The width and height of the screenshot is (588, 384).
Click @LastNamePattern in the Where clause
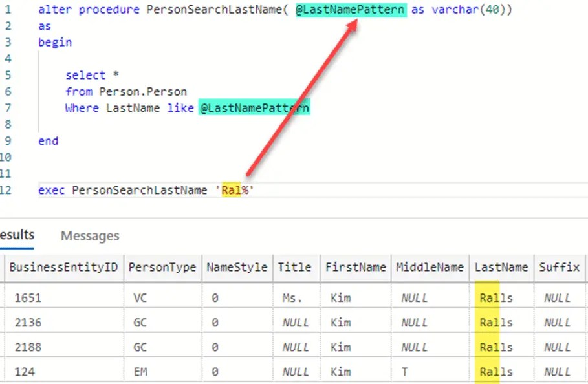[x=254, y=108]
